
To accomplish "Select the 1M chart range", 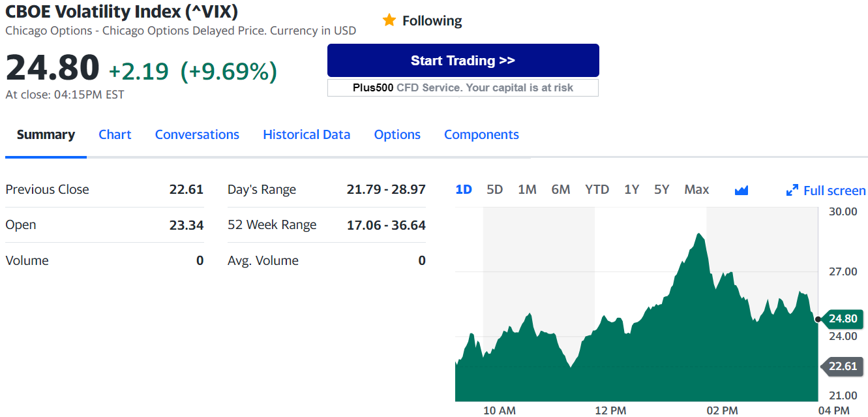I will (x=527, y=189).
